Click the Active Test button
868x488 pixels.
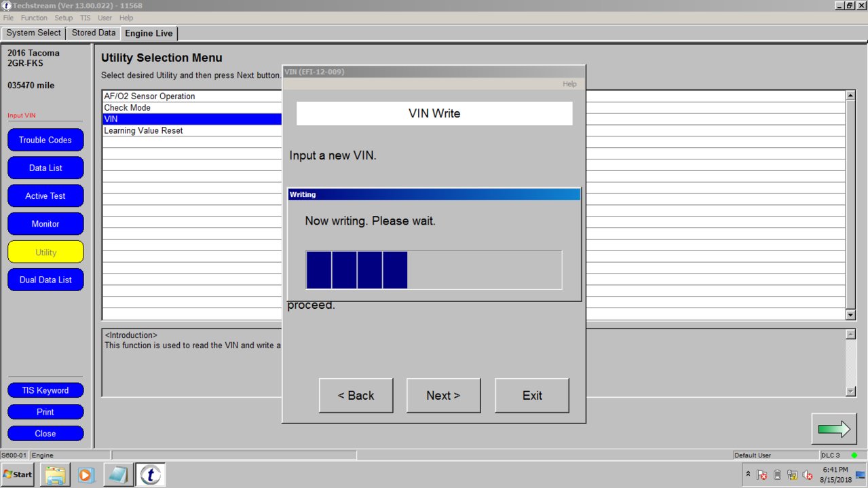pos(45,195)
